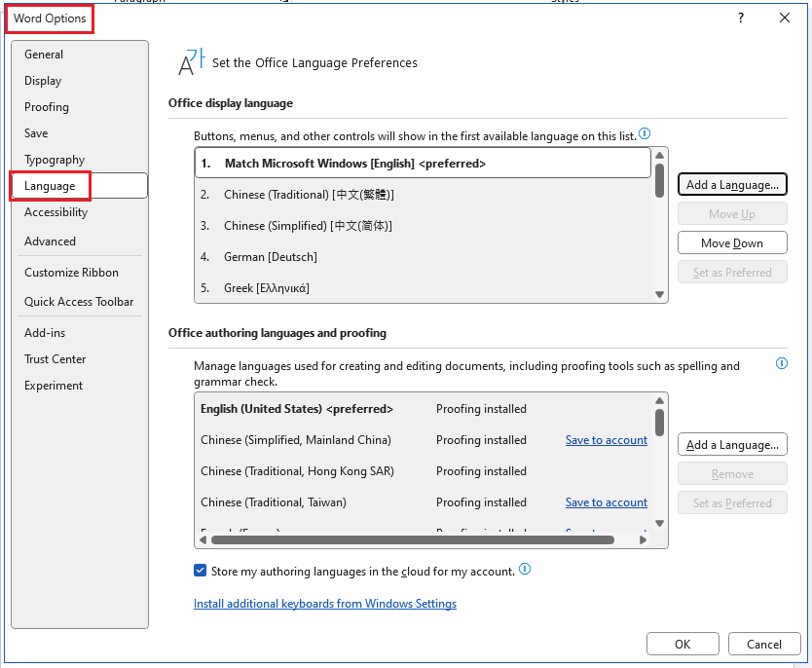This screenshot has width=812, height=668.
Task: Click info icon next to cloud storage checkbox
Action: click(525, 569)
